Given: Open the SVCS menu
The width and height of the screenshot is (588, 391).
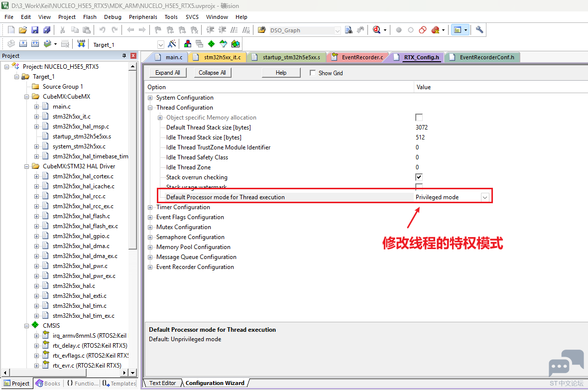Looking at the screenshot, I should coord(192,17).
